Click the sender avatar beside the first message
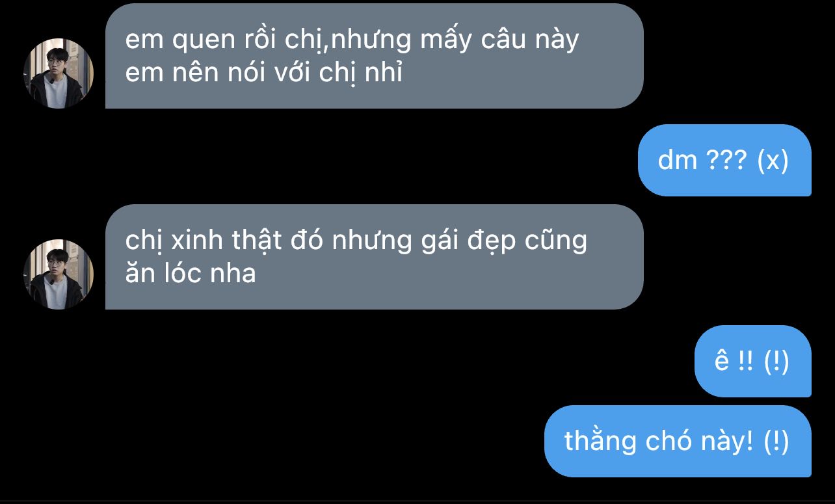 pos(59,73)
